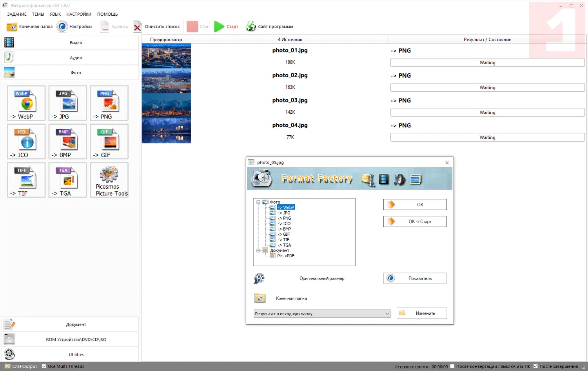The height and width of the screenshot is (371, 588).
Task: Expand the Видео section in the left panel
Action: [x=71, y=42]
